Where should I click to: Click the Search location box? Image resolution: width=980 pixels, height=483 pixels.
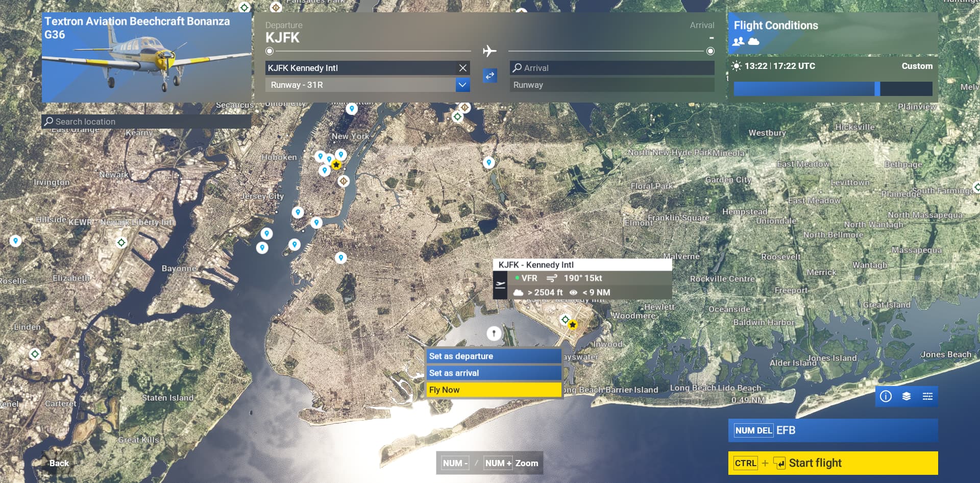tap(146, 122)
